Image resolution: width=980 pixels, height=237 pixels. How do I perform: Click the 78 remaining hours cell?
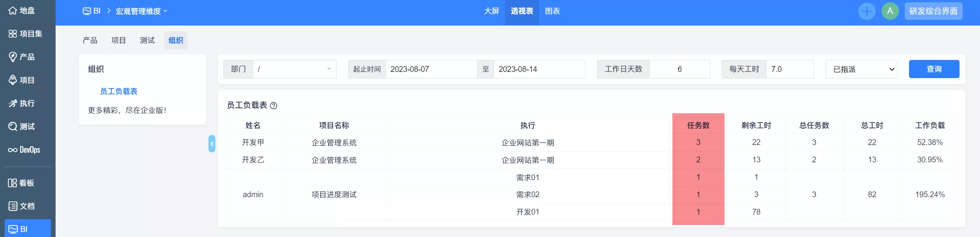[x=756, y=212]
